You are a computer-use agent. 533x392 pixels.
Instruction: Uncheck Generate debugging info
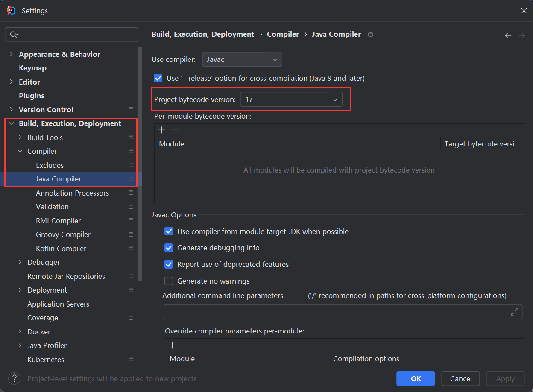[x=169, y=248]
